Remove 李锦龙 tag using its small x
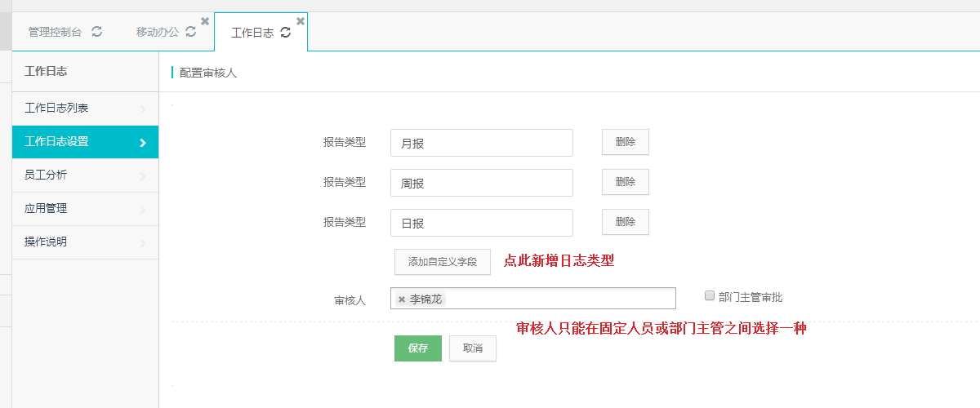 tap(402, 299)
